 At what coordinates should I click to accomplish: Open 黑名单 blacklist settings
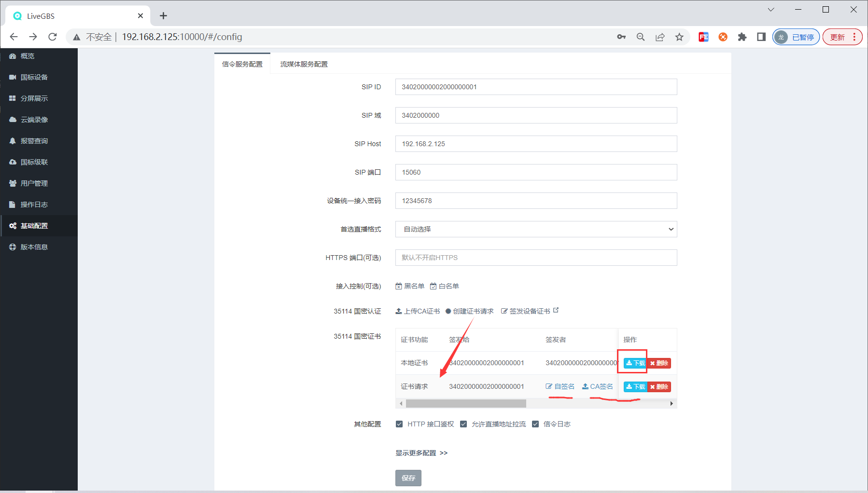coord(410,286)
